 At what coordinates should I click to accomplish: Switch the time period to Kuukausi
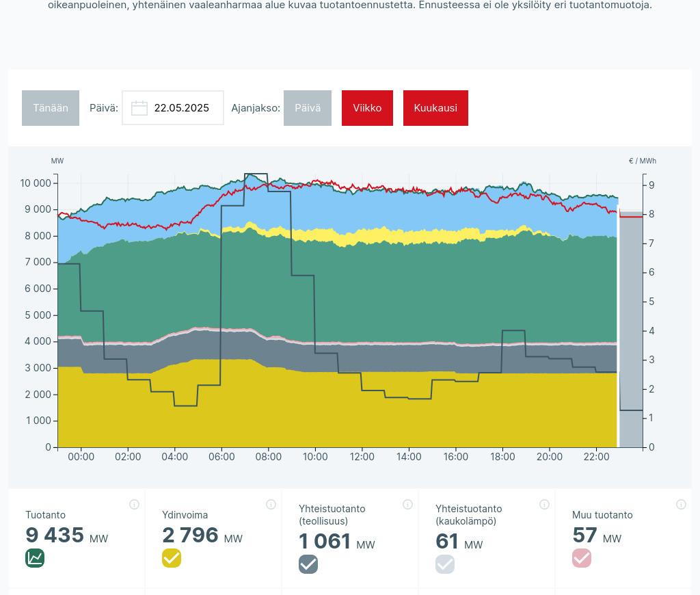[x=435, y=108]
